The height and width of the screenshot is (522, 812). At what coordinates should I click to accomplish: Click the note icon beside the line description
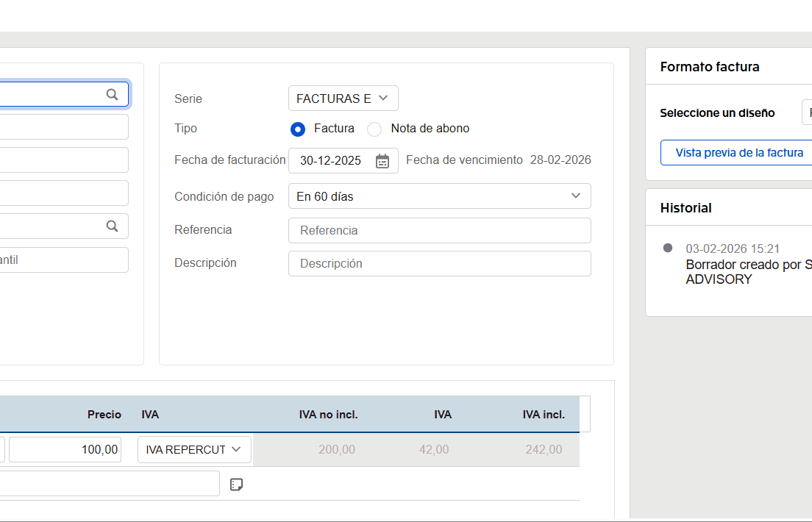click(x=236, y=484)
